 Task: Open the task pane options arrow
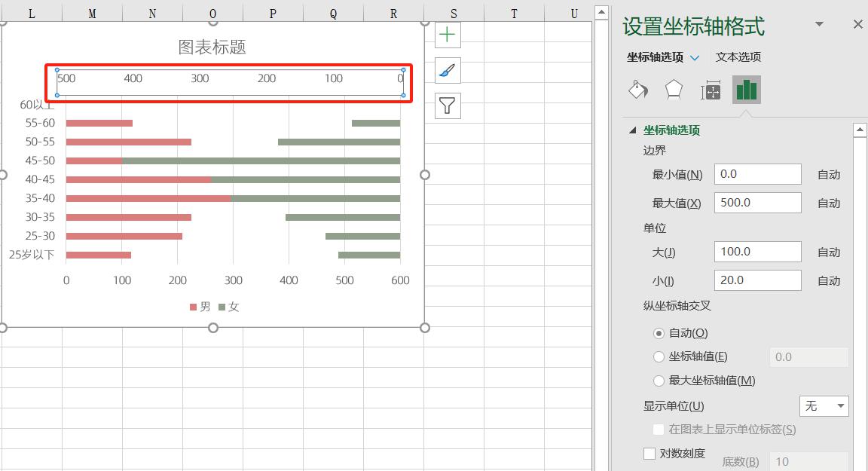point(819,24)
